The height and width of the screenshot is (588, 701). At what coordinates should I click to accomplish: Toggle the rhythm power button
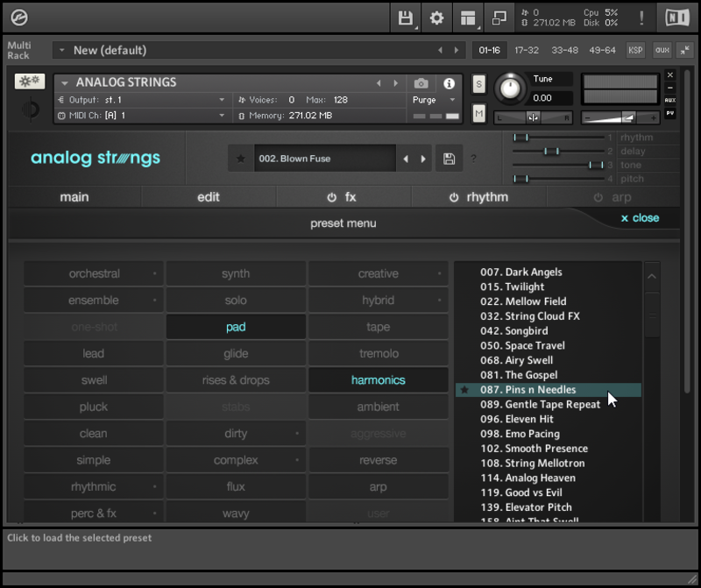pyautogui.click(x=454, y=198)
